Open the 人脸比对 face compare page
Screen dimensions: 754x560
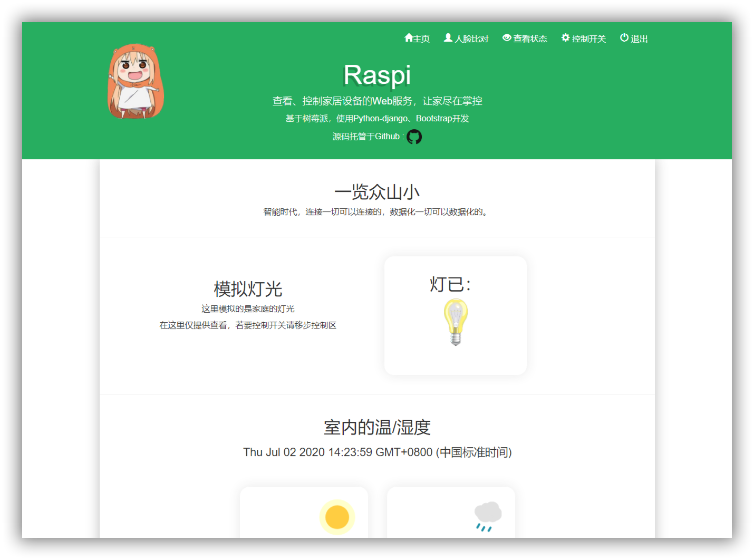[466, 38]
